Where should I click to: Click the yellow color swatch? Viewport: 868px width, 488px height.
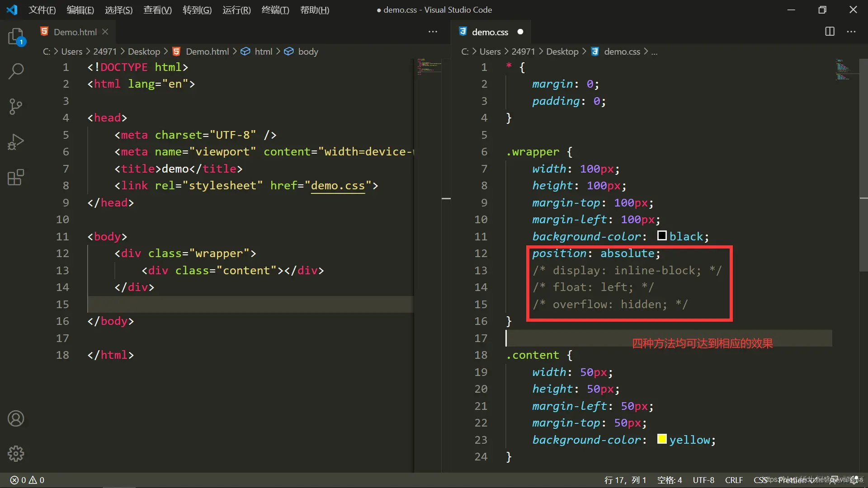662,439
